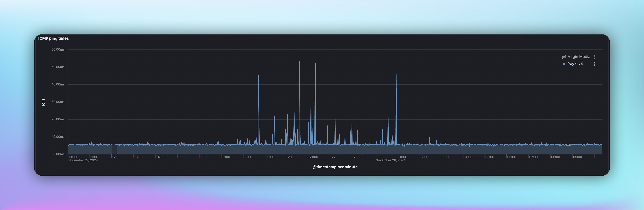644x210 pixels.
Task: Click the "November 27, 2024" date label
Action: click(83, 160)
